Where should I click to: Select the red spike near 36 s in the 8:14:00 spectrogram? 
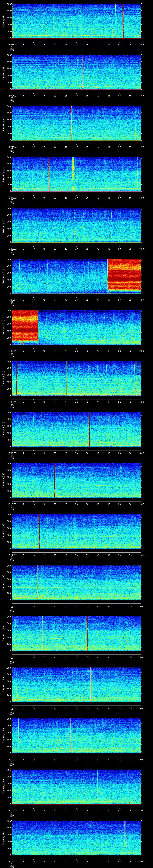click(x=90, y=685)
